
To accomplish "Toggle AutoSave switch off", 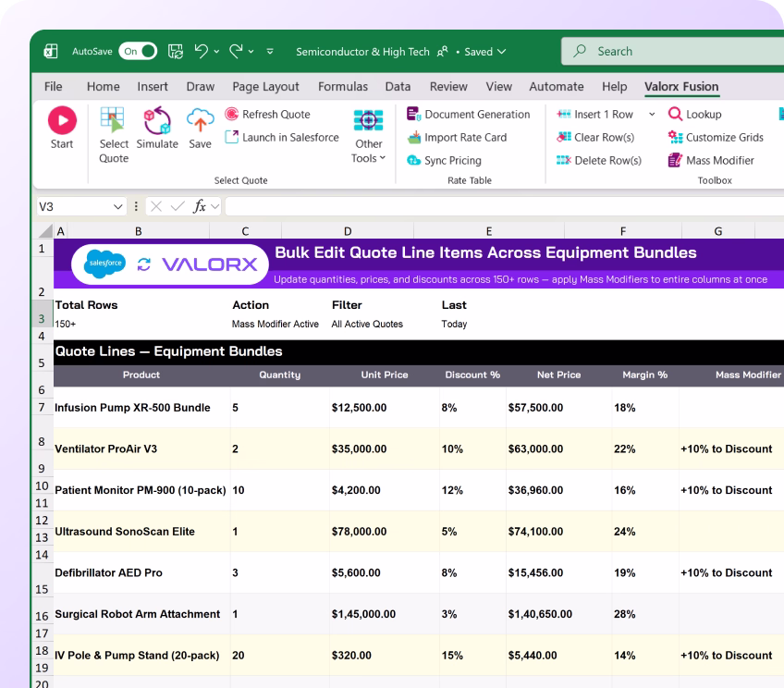I will pos(138,51).
